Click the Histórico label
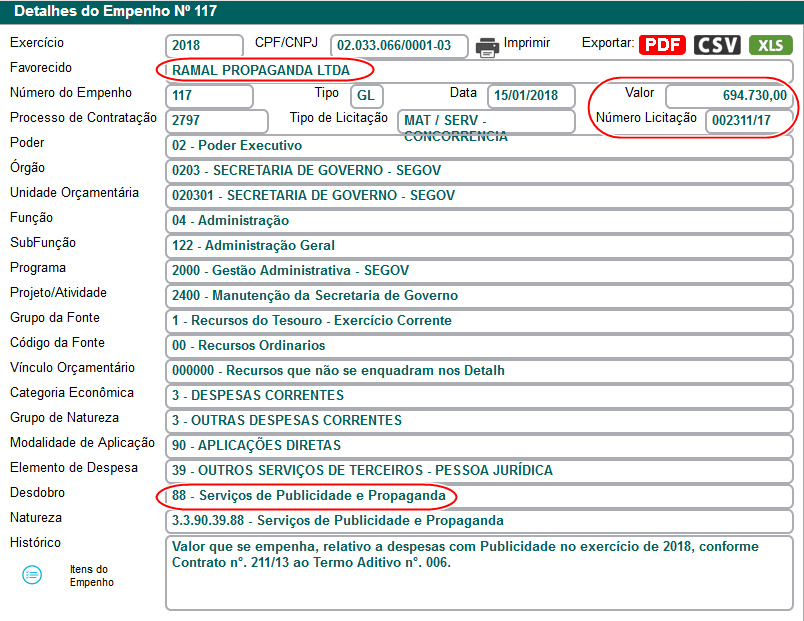The height and width of the screenshot is (621, 804). (35, 543)
